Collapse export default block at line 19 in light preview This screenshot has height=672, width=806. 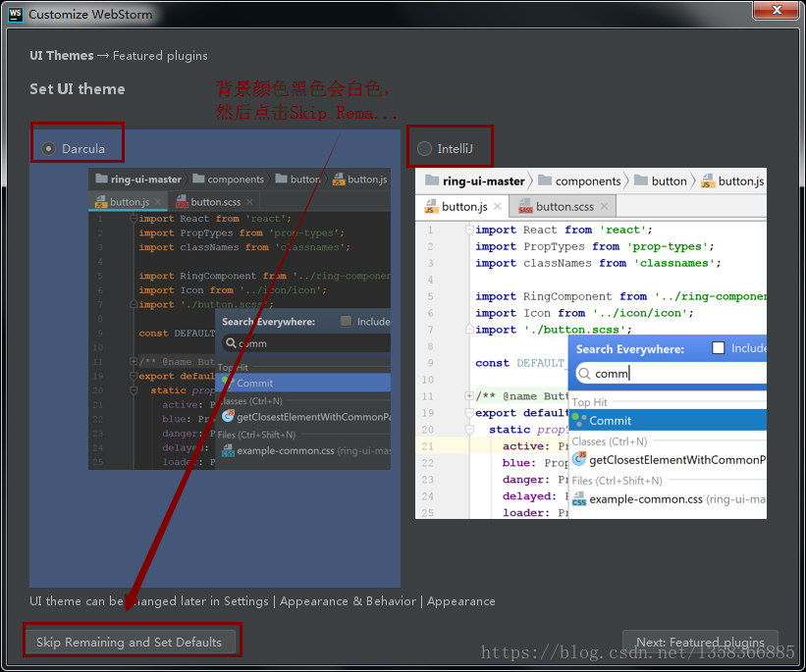[469, 413]
